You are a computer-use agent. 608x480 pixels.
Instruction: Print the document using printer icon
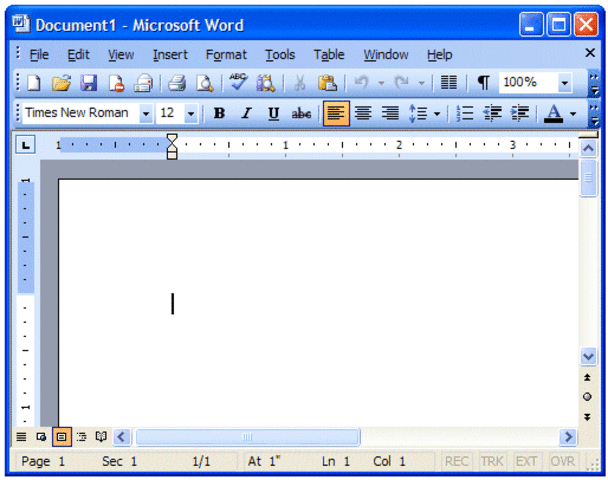point(177,83)
